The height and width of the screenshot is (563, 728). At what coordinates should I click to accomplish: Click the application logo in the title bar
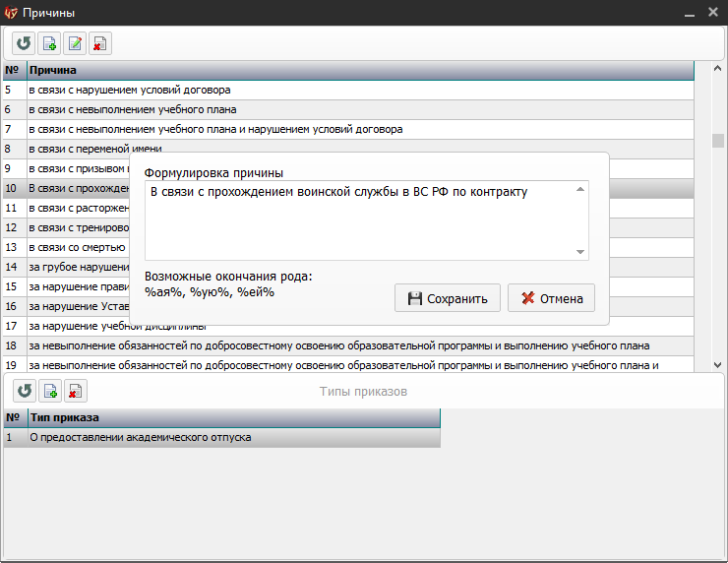tap(12, 13)
